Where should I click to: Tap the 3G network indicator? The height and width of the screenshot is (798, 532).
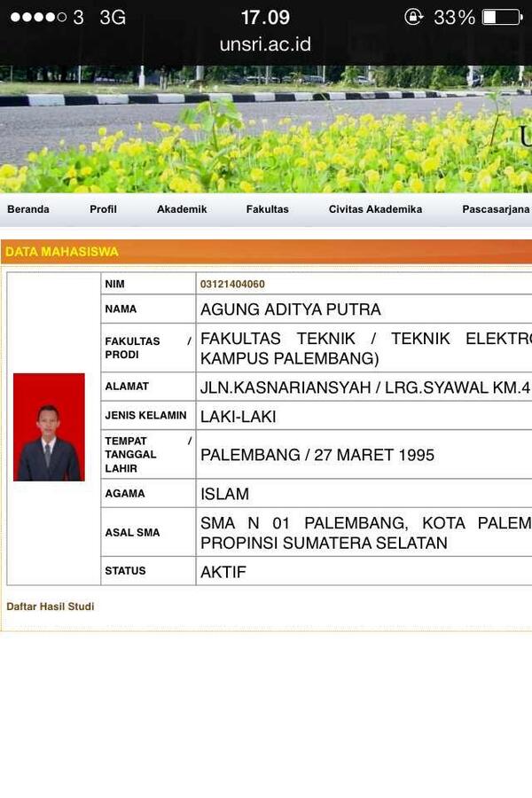113,18
